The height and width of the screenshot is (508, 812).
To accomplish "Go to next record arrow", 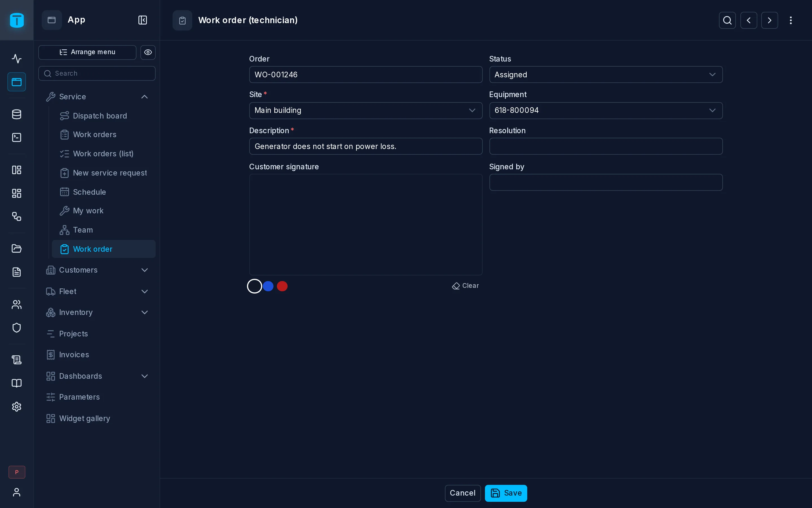I will click(769, 20).
